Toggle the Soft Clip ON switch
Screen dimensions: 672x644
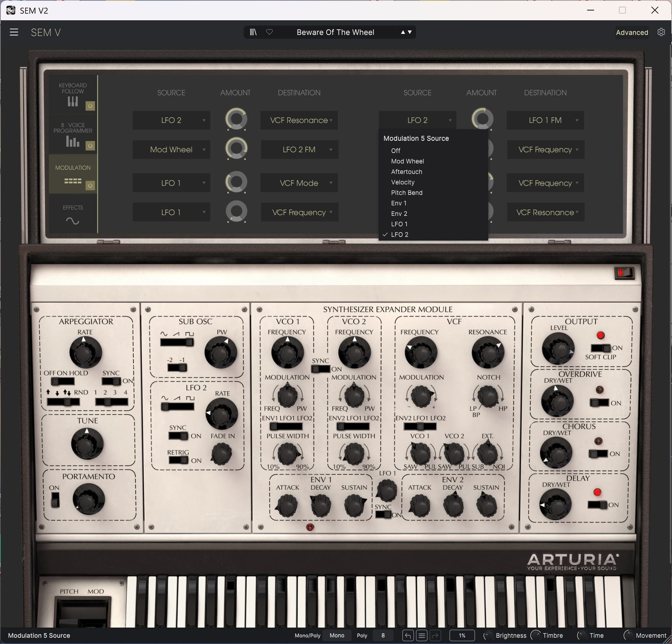(601, 348)
